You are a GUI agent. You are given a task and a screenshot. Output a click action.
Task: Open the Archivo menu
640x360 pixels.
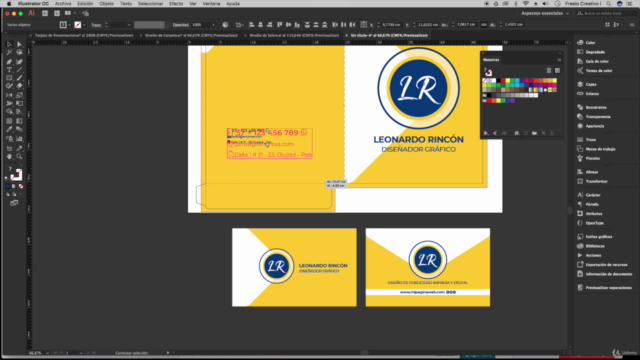click(63, 4)
